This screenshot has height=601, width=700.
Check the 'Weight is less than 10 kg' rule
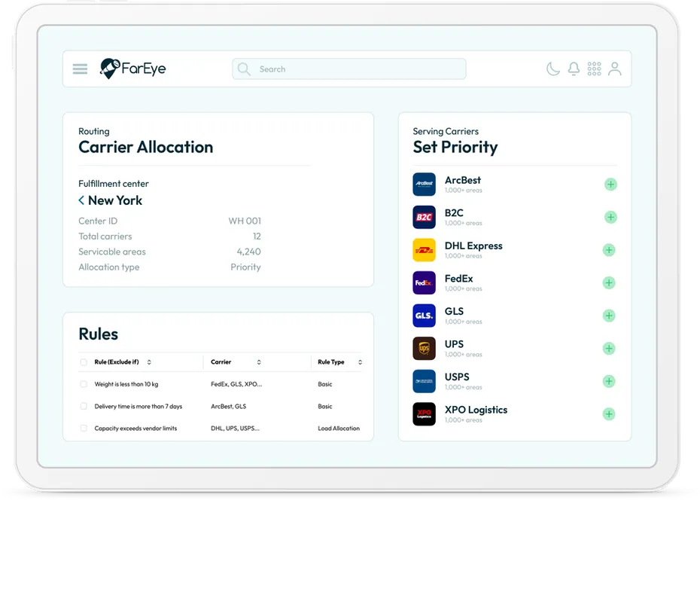pyautogui.click(x=84, y=384)
